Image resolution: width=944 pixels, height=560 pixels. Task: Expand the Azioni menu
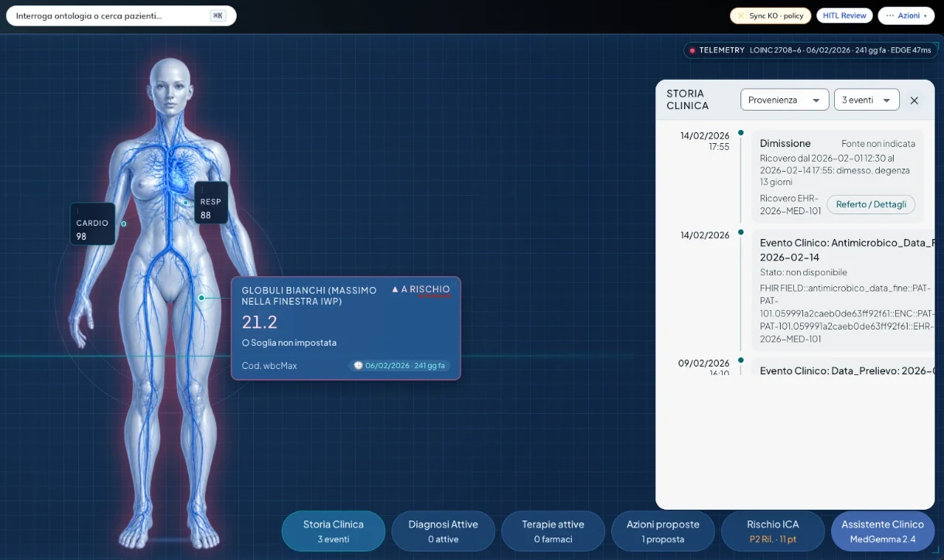pos(906,15)
